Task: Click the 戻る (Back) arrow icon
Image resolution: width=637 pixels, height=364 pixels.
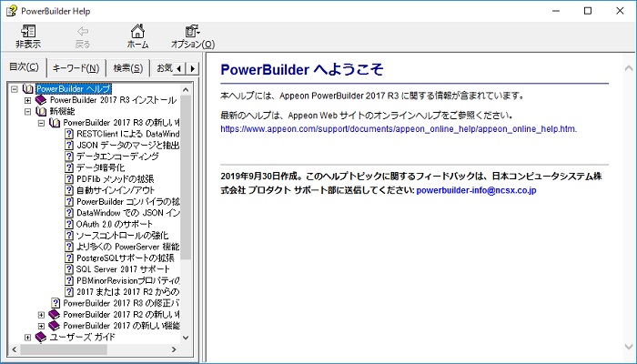Action: click(83, 31)
